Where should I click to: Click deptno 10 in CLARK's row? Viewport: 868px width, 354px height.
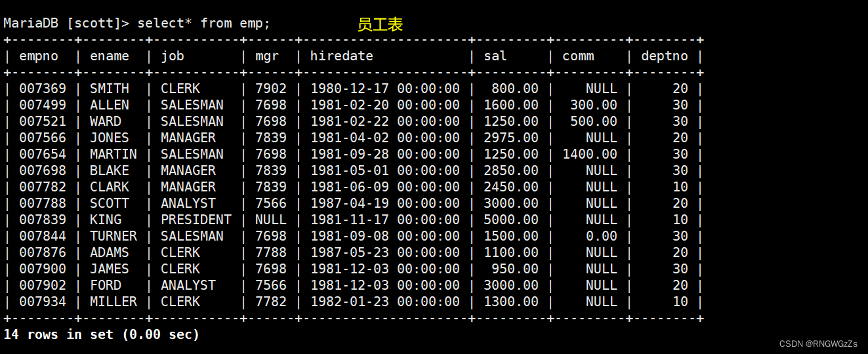(x=680, y=187)
